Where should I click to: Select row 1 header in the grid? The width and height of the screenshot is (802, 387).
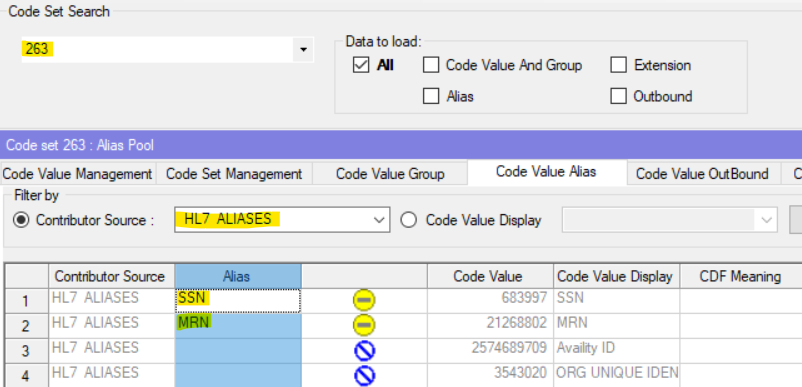tap(27, 301)
